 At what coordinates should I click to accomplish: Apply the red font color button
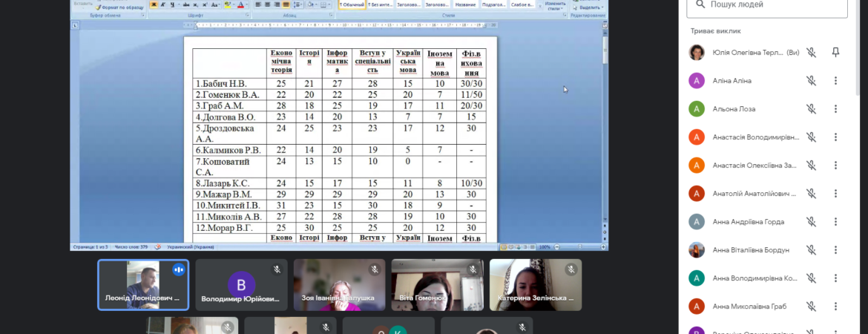pyautogui.click(x=241, y=4)
